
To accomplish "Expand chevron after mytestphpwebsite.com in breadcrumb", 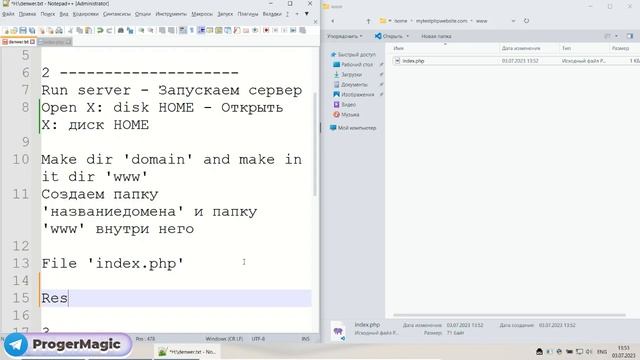I will (x=471, y=21).
